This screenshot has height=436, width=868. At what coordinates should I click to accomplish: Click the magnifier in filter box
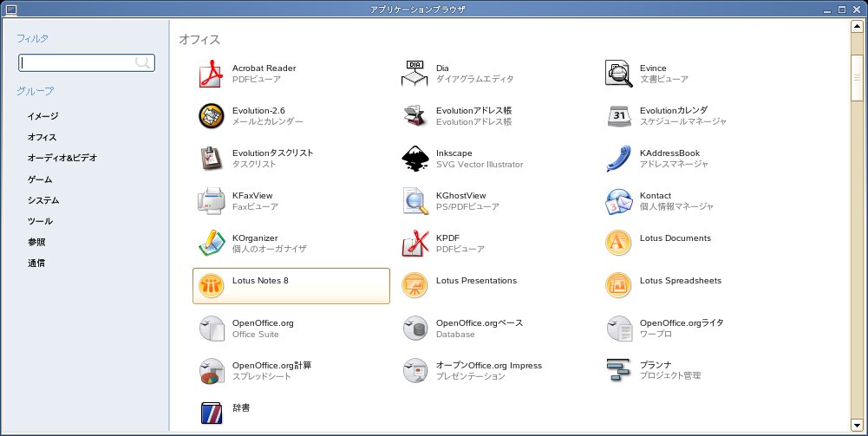pos(143,62)
